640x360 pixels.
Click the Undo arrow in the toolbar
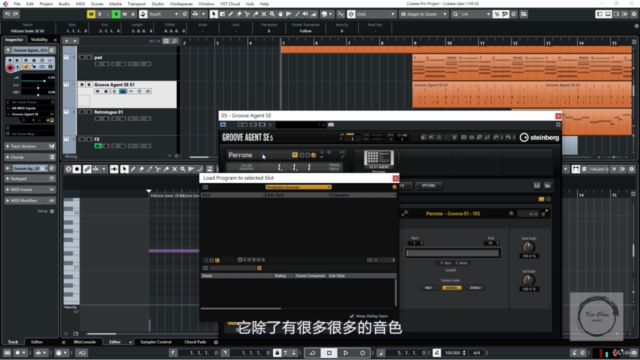(7, 14)
